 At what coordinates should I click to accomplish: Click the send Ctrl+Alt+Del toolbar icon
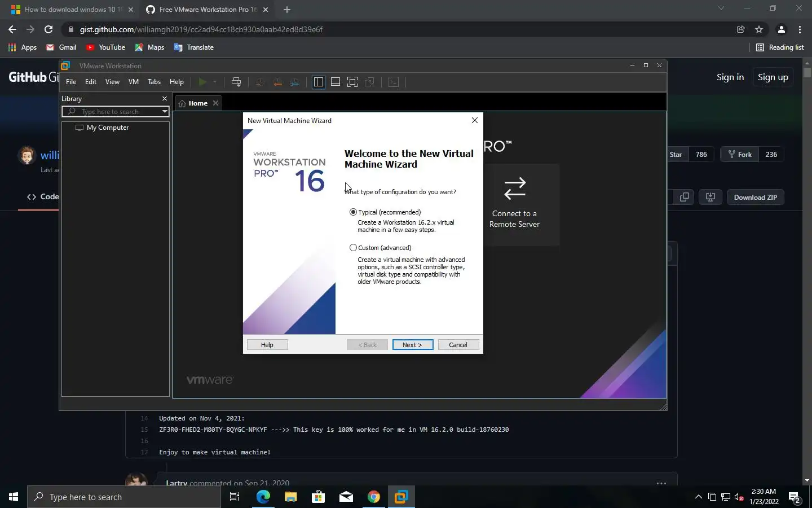click(x=236, y=82)
